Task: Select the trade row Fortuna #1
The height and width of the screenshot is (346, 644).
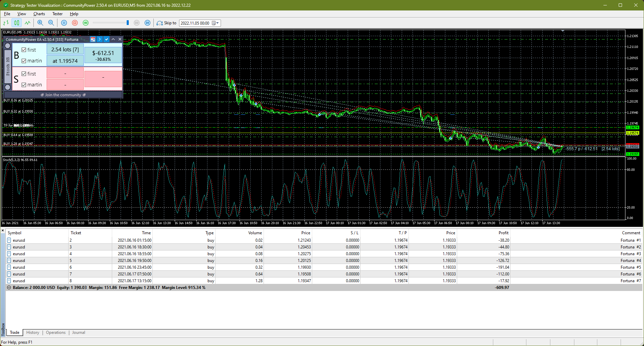Action: (x=324, y=240)
